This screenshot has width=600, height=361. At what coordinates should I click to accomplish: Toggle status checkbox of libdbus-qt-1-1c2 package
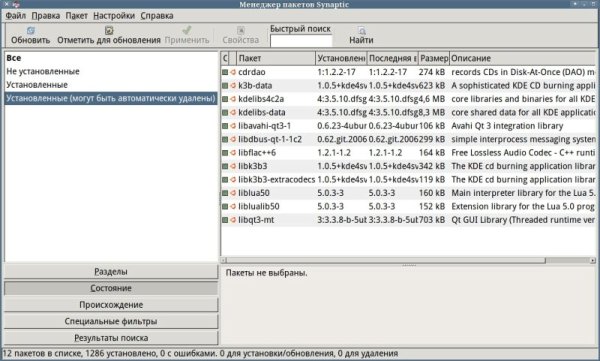click(x=225, y=139)
